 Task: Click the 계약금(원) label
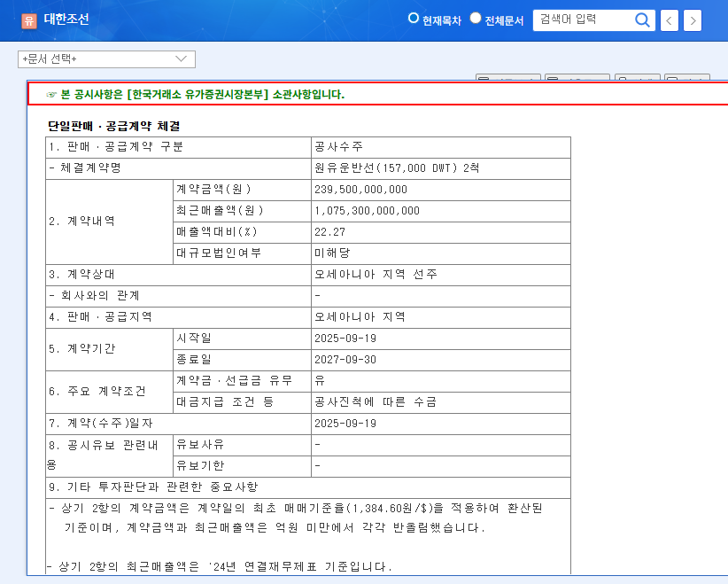213,189
